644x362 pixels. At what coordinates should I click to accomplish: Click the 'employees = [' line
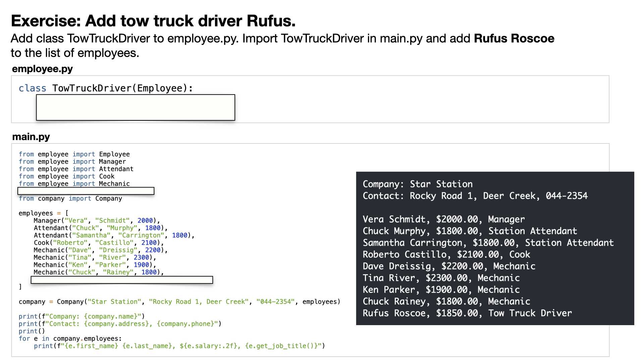tap(44, 213)
